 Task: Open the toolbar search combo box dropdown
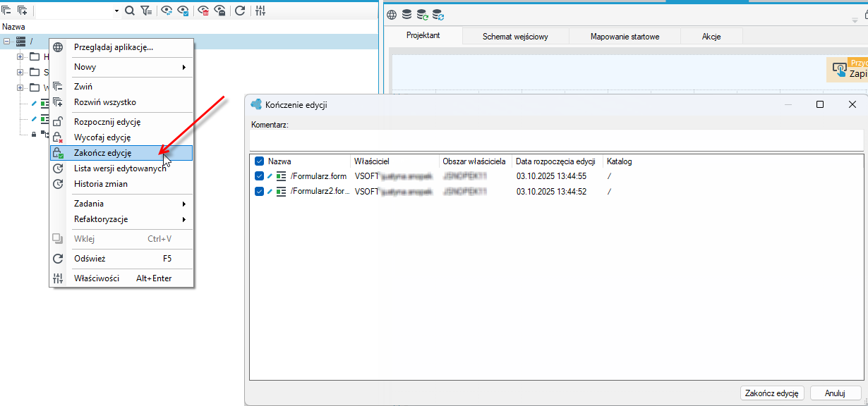pyautogui.click(x=116, y=11)
